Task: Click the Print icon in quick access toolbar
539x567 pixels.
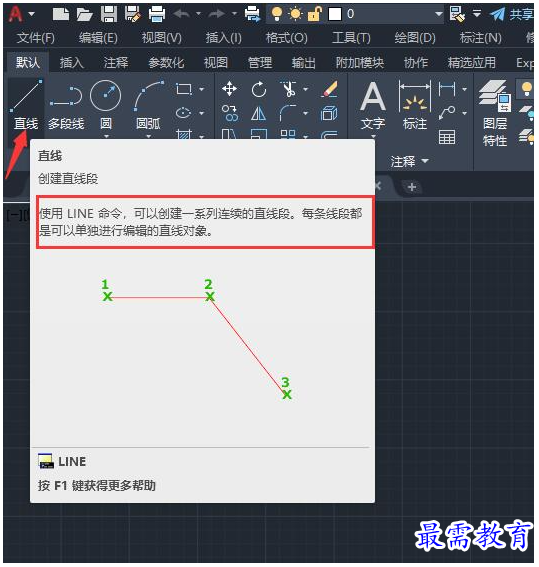Action: 157,14
